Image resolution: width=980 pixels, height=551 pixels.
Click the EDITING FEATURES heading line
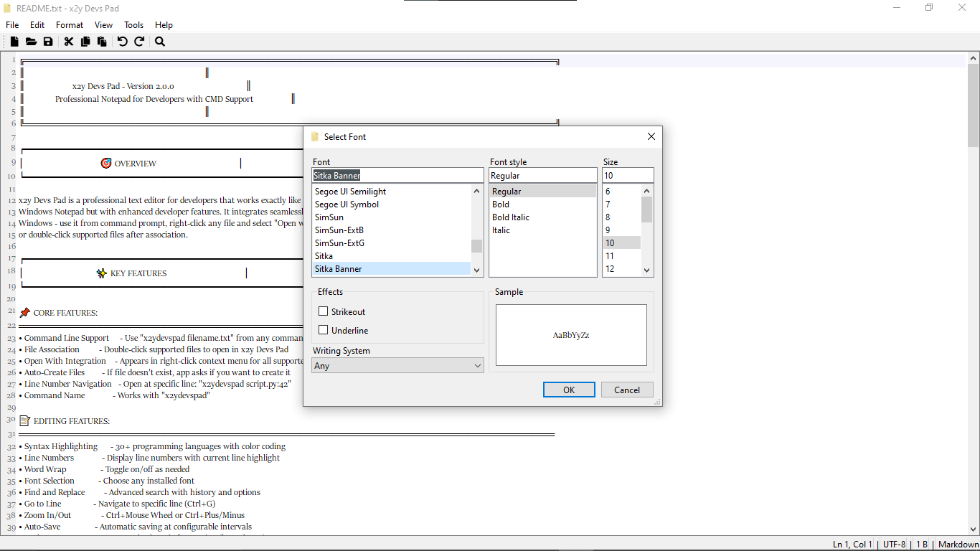coord(72,421)
